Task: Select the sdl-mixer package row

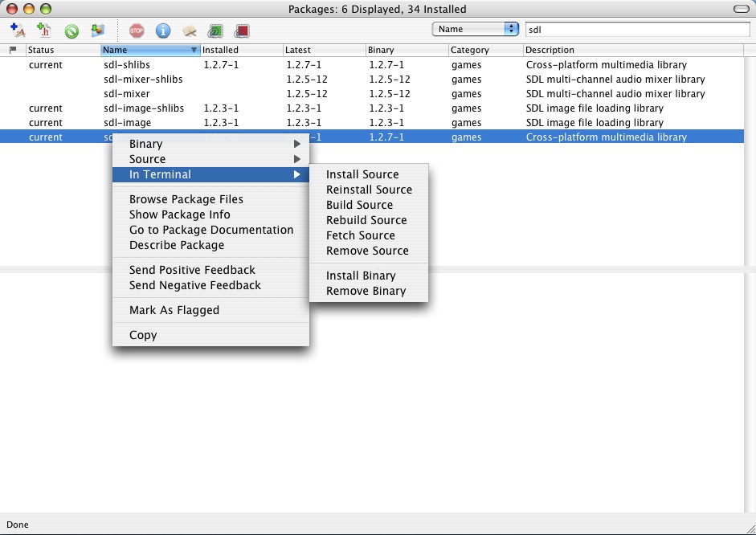Action: click(x=372, y=93)
